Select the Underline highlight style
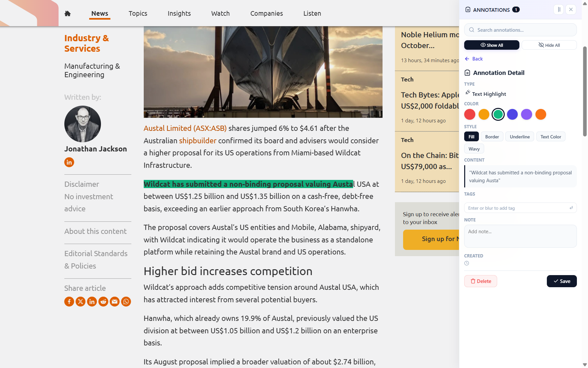The width and height of the screenshot is (588, 368). (520, 137)
